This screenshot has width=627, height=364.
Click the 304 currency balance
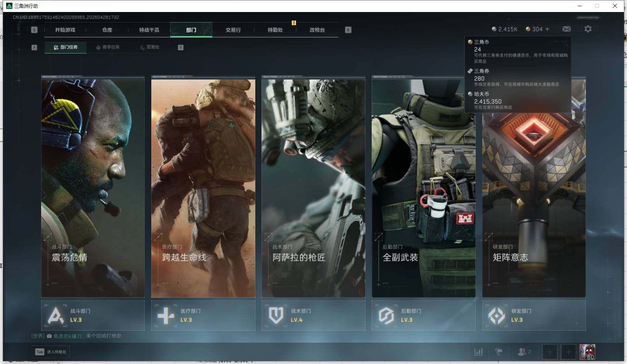pos(534,29)
